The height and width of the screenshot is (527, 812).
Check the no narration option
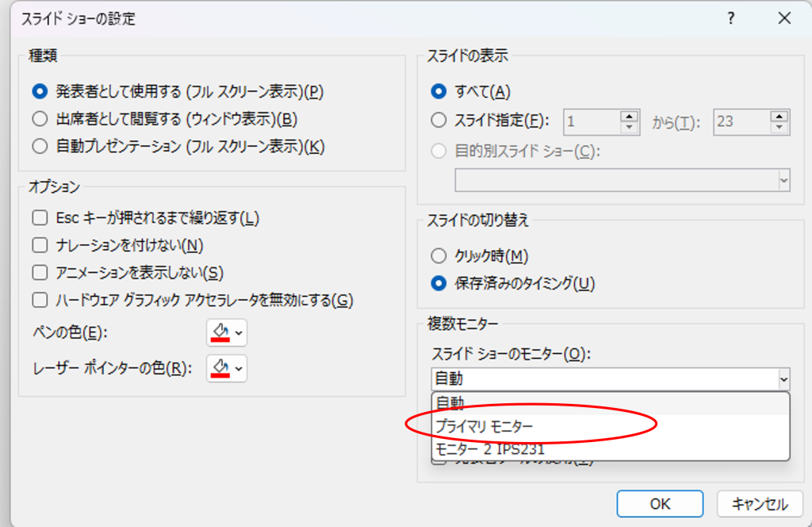coord(40,245)
